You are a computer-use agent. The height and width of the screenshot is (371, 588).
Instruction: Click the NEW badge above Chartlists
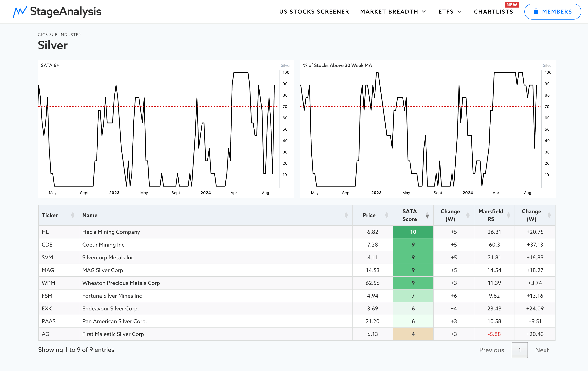(x=512, y=5)
